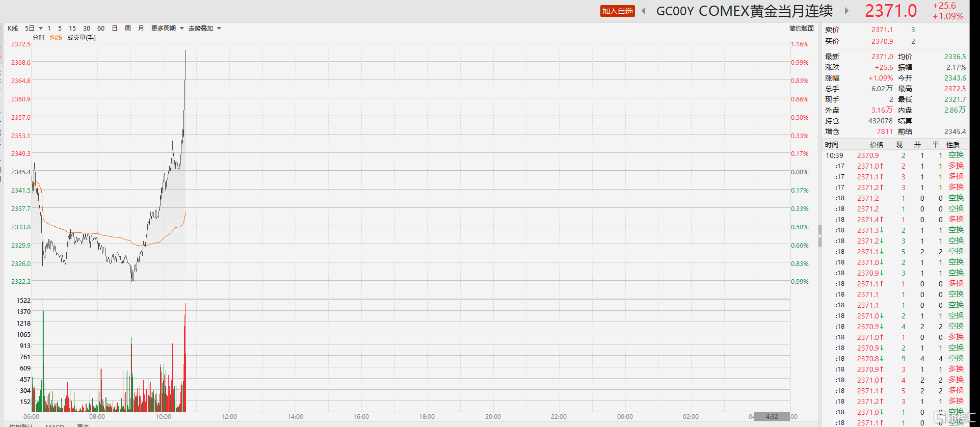Click the 4:32 time marker on axis
This screenshot has width=980, height=427.
click(772, 417)
